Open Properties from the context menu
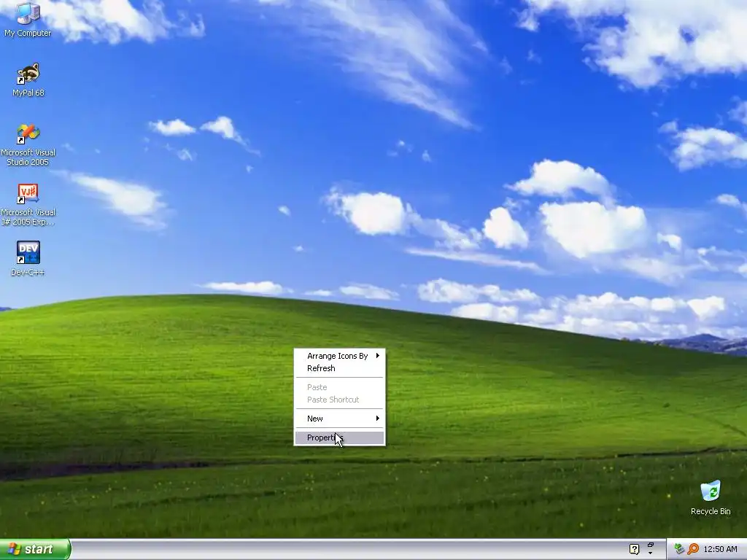Image resolution: width=747 pixels, height=560 pixels. 340,437
